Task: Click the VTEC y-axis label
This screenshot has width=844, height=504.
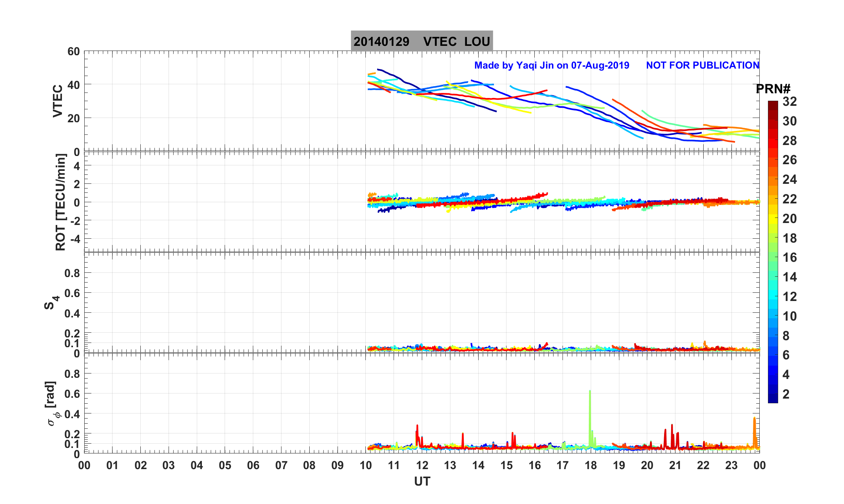Action: [58, 101]
